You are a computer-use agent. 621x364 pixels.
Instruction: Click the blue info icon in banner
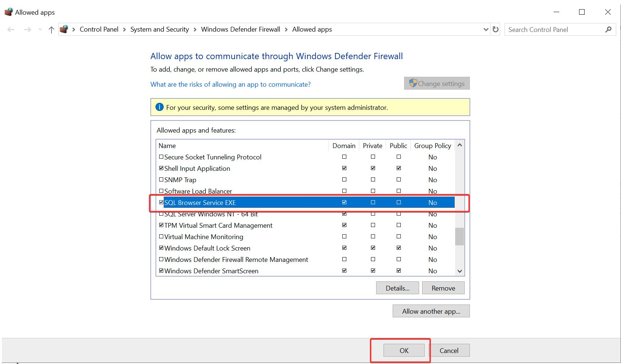click(x=160, y=107)
